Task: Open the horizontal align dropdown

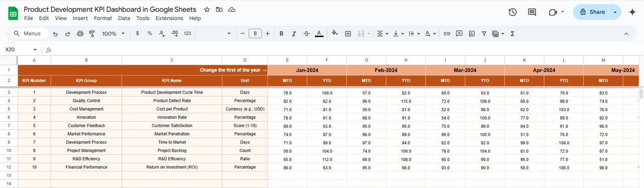Action: coord(382,34)
